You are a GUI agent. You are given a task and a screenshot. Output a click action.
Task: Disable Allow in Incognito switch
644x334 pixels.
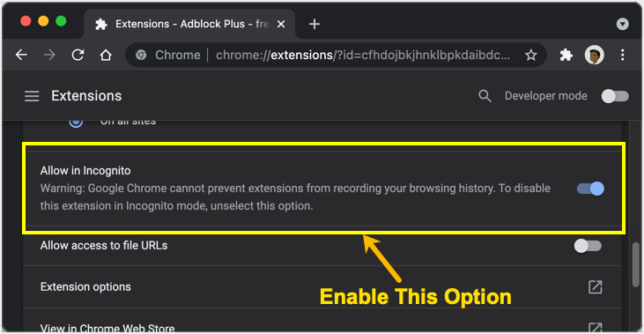[x=590, y=189]
